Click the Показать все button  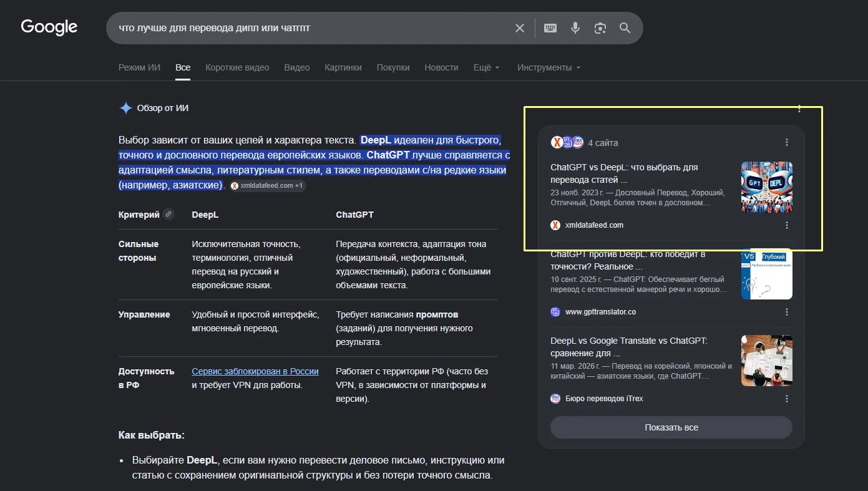point(671,427)
